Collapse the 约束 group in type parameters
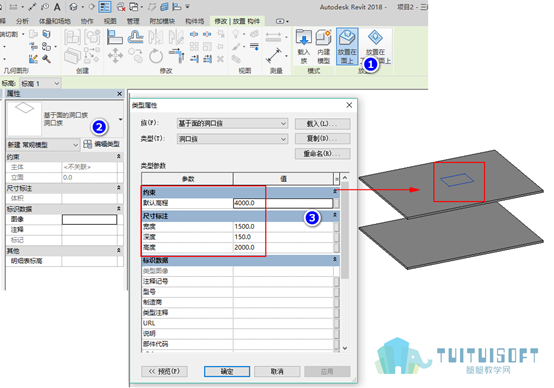 pyautogui.click(x=335, y=192)
